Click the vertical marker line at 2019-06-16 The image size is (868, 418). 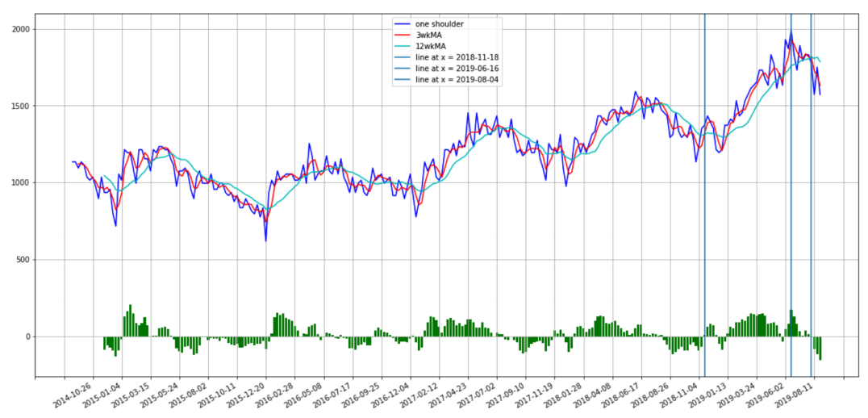pos(791,195)
